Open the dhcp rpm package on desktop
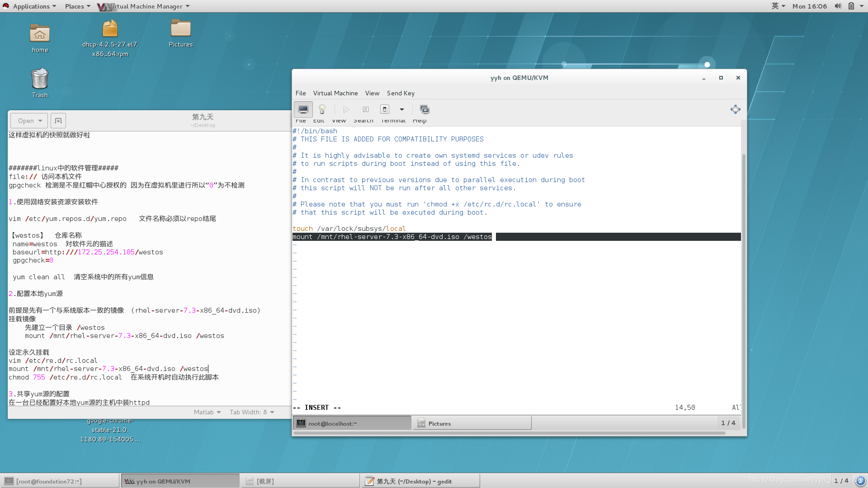 (110, 29)
